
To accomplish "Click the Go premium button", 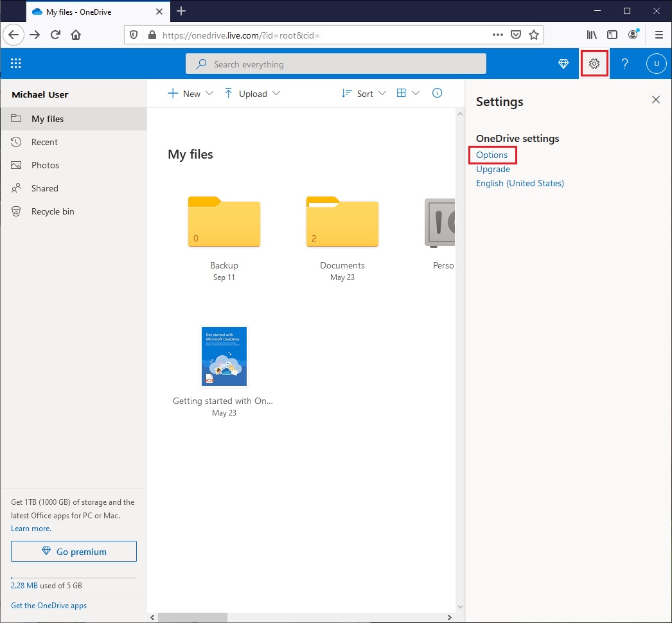I will pos(73,551).
